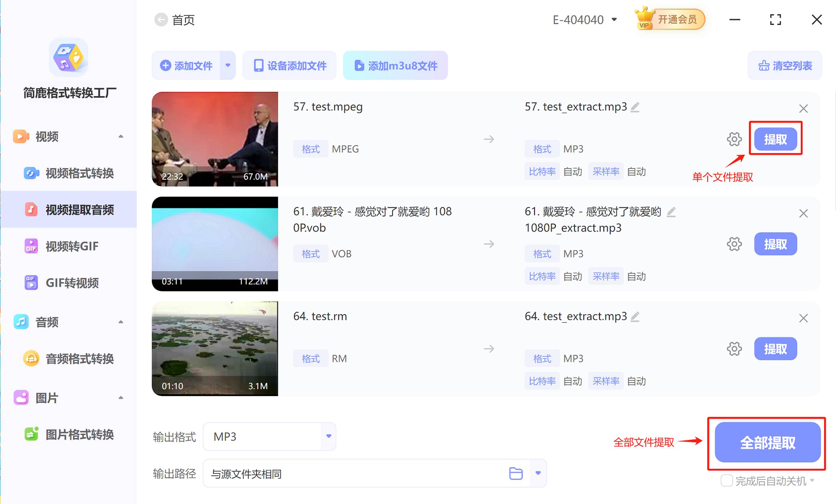Open the 音频格式转换 tool
Viewport: 836px width, 504px height.
coord(79,359)
